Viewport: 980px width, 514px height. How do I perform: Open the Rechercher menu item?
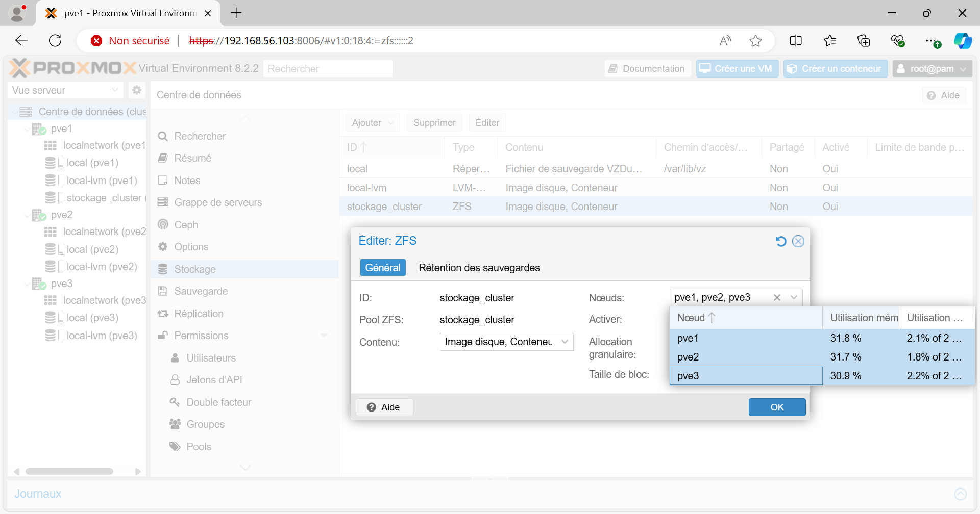pos(244,136)
